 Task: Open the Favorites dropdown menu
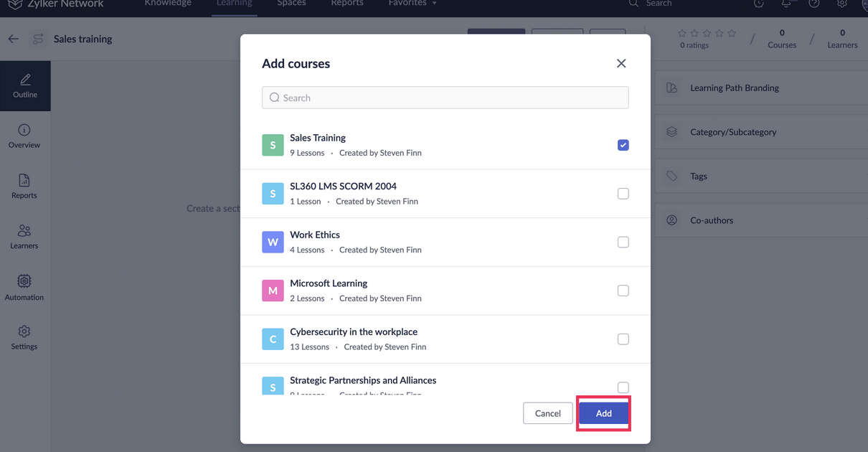click(412, 4)
